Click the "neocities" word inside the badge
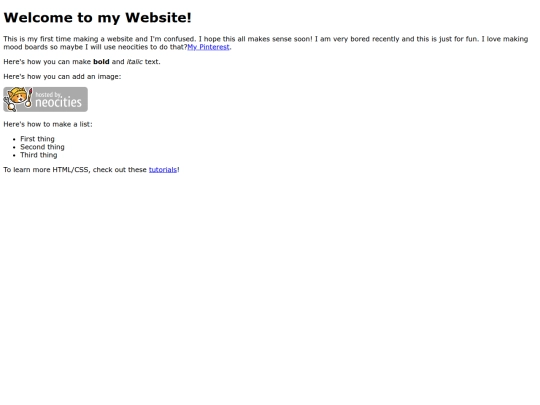The width and height of the screenshot is (540, 405). 59,102
